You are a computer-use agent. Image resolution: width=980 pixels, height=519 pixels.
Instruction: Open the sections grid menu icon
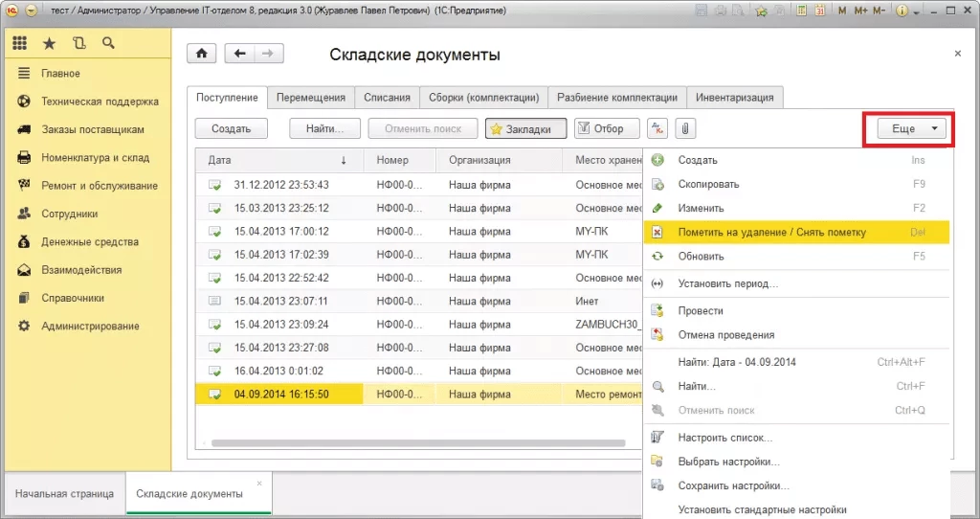[19, 42]
